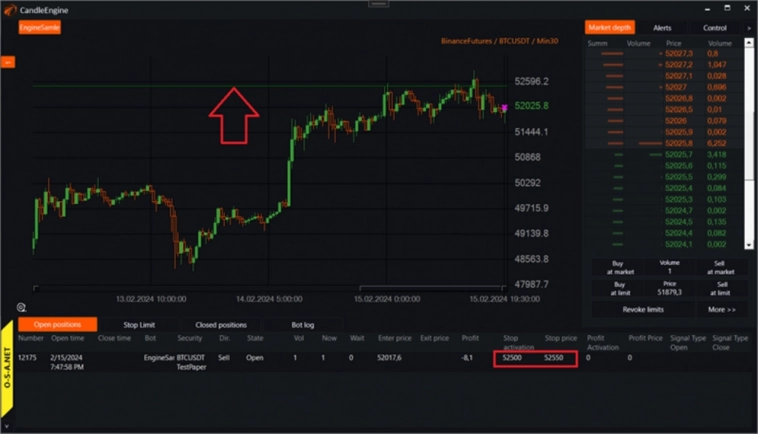Image resolution: width=758 pixels, height=434 pixels.
Task: Switch to the Market depth tab
Action: 611,28
